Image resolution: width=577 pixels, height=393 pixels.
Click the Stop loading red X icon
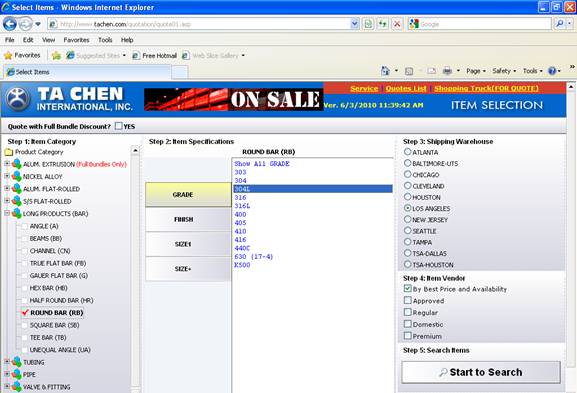pyautogui.click(x=397, y=24)
